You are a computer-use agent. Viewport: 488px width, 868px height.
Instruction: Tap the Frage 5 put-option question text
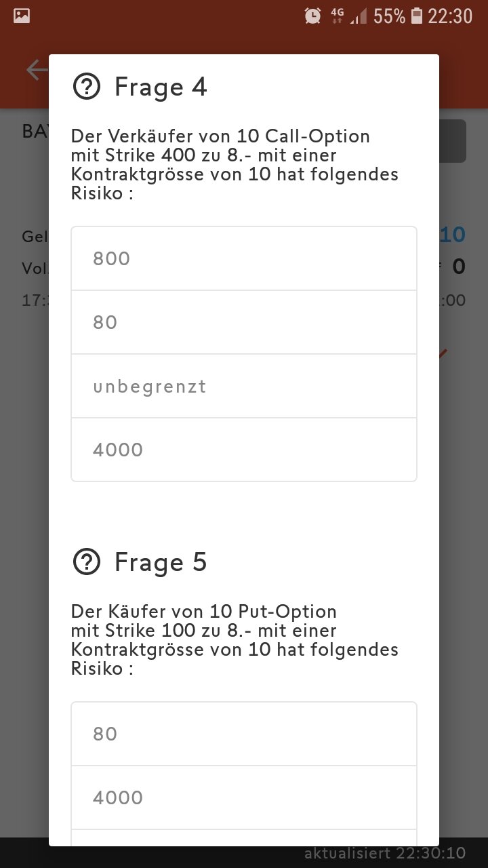235,640
